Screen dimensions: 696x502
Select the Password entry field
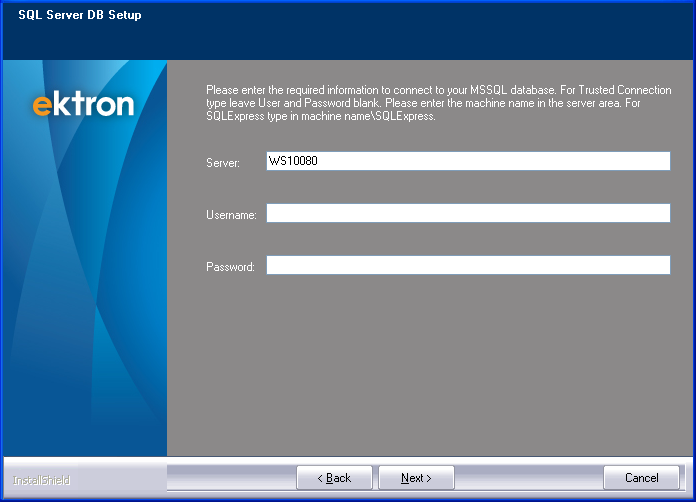point(468,265)
